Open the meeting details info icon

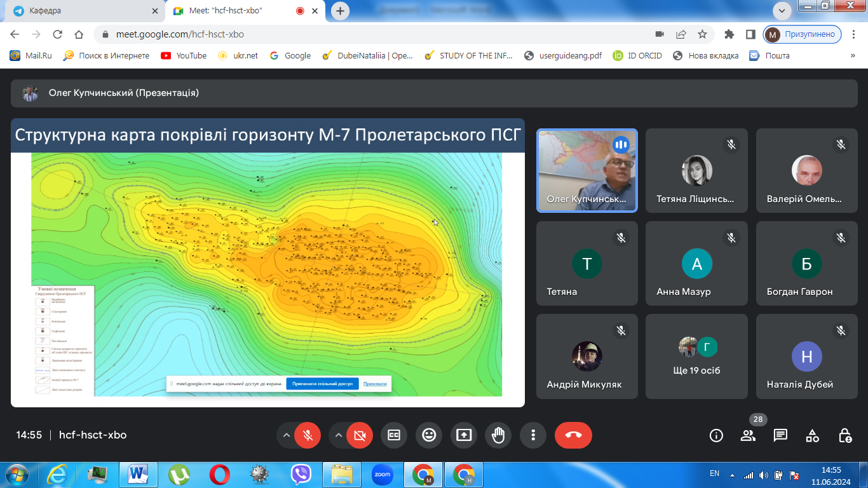716,435
